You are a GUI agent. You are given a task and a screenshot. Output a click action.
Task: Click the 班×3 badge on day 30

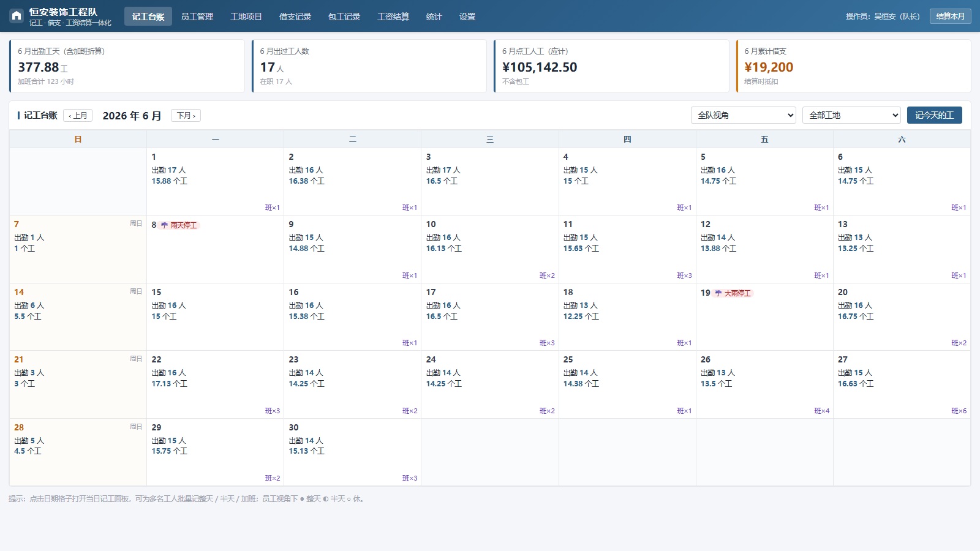410,478
